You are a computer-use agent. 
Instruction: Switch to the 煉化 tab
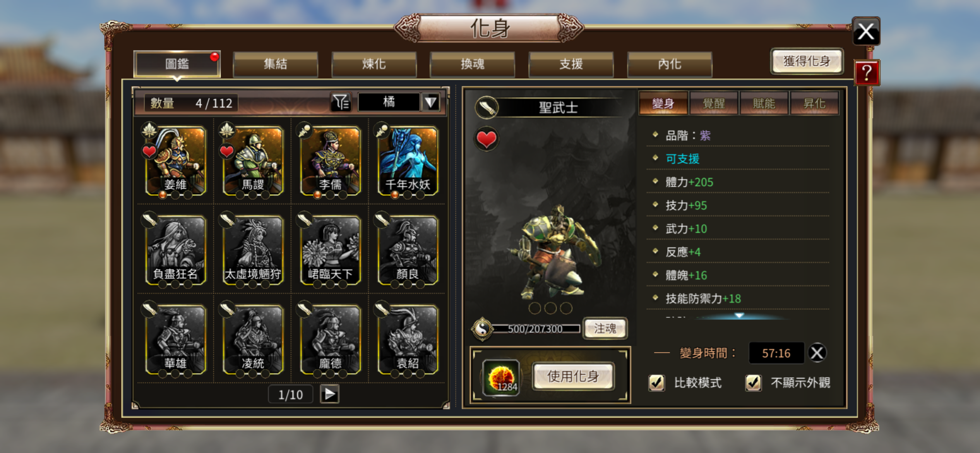click(x=374, y=64)
